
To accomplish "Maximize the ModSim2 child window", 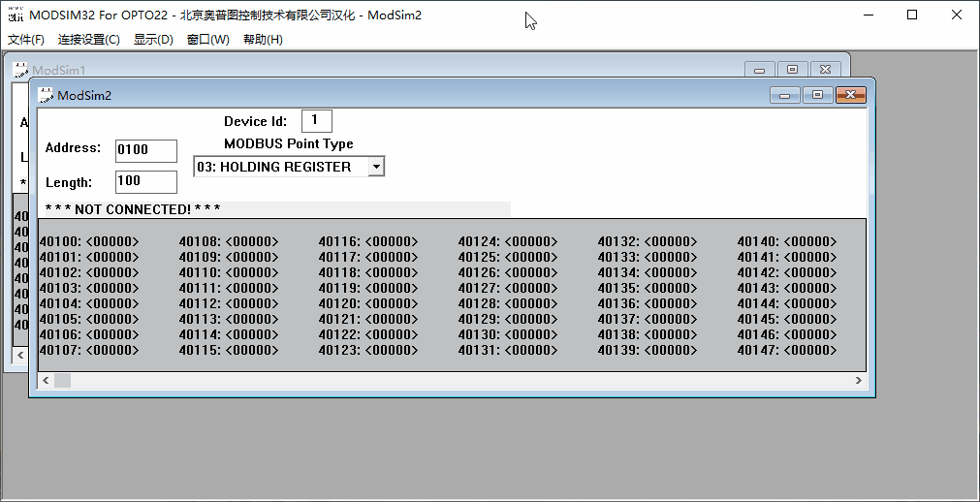I will coord(817,95).
